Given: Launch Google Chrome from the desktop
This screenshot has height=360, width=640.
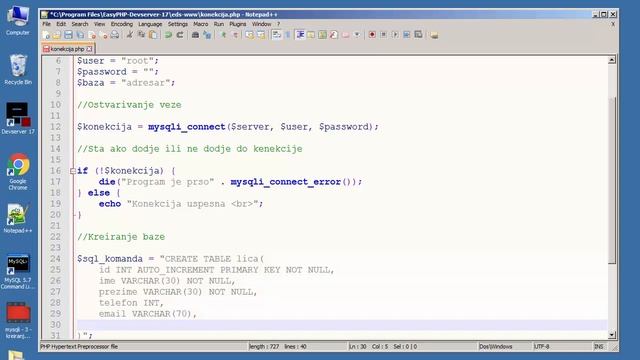Looking at the screenshot, I should (18, 171).
